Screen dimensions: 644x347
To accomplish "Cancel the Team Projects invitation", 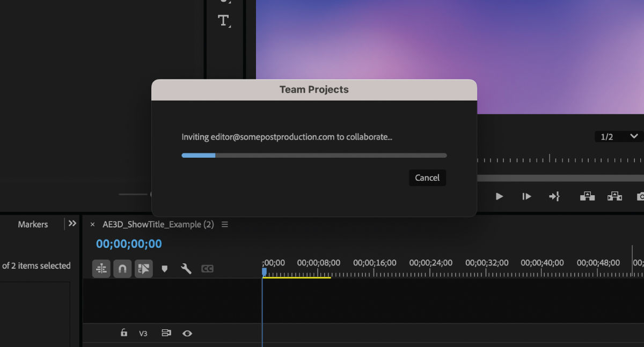I will (427, 178).
